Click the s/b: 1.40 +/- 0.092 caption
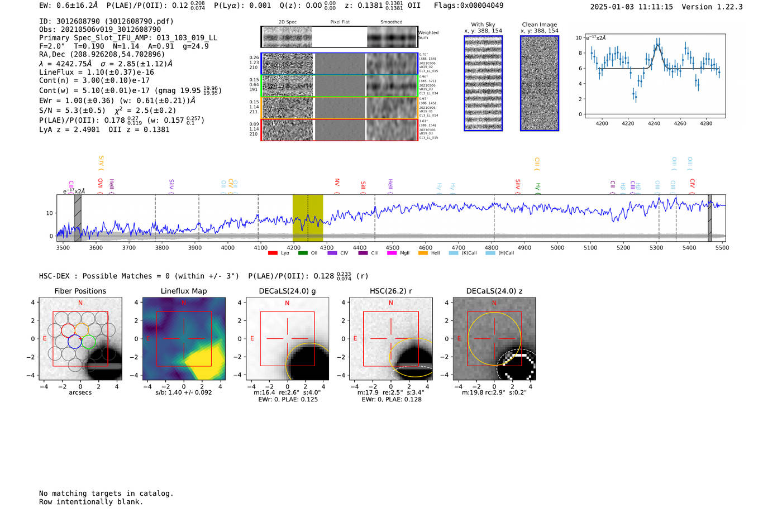This screenshot has height=532, width=782. [x=184, y=392]
